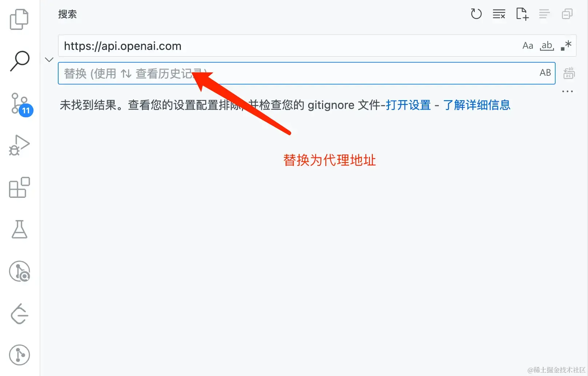The image size is (588, 376).
Task: Collapse the replace field chevron
Action: coord(49,59)
